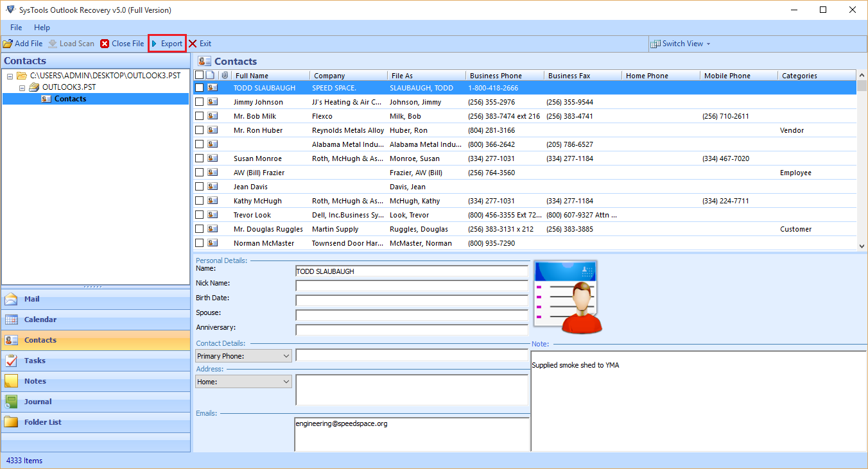Sort by the Full Name column header
The width and height of the screenshot is (868, 469).
(x=271, y=76)
